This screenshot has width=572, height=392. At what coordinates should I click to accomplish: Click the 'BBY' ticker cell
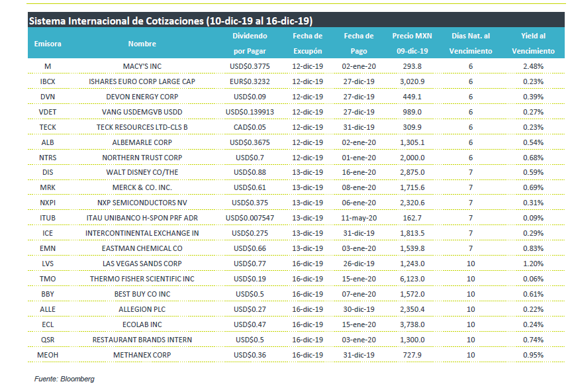click(x=48, y=295)
